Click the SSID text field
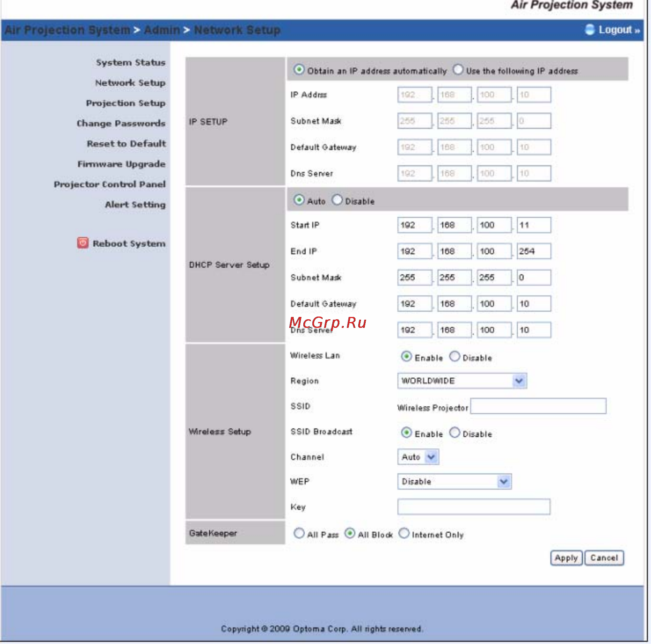Viewport: 651px width, 644px height. 538,406
